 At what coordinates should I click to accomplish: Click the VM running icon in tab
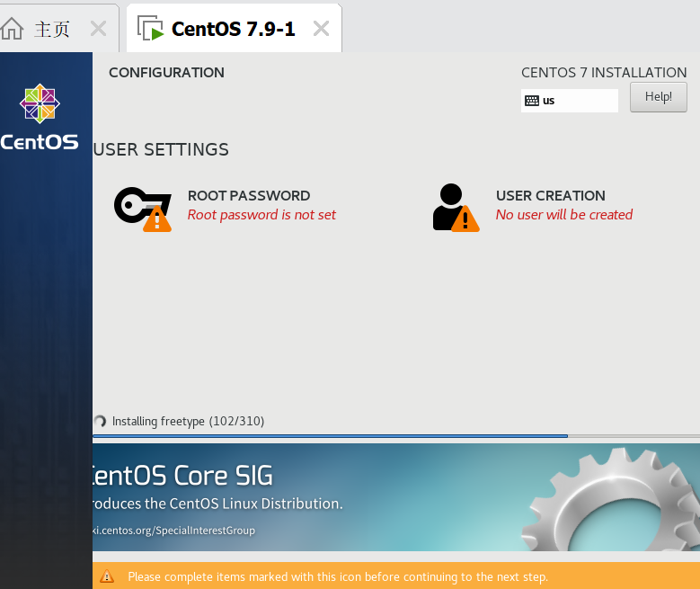[150, 28]
